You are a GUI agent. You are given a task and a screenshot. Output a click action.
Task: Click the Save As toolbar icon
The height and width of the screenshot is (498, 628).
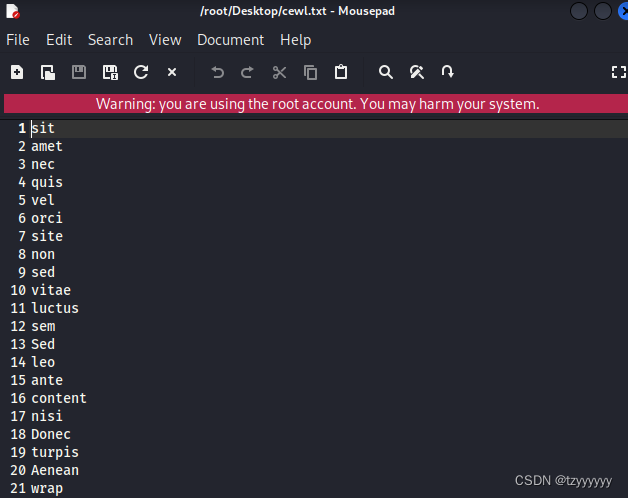[110, 73]
